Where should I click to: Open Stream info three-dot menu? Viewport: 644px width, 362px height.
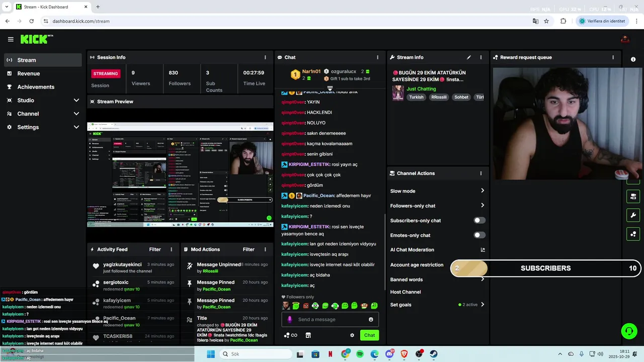tap(480, 57)
